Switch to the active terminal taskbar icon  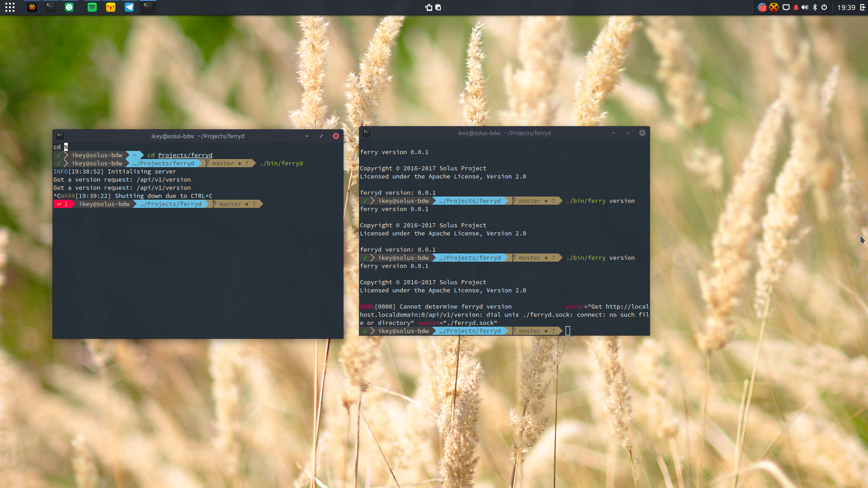[x=148, y=7]
